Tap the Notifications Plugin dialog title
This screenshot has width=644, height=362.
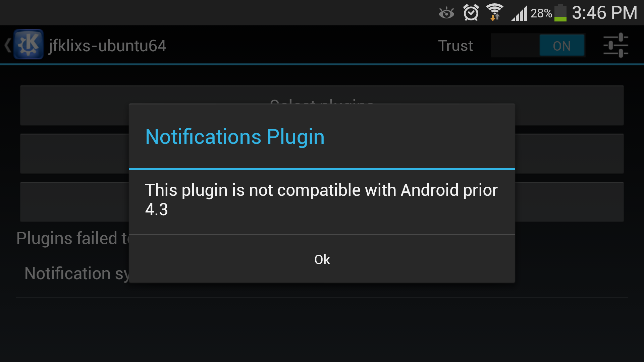[235, 137]
